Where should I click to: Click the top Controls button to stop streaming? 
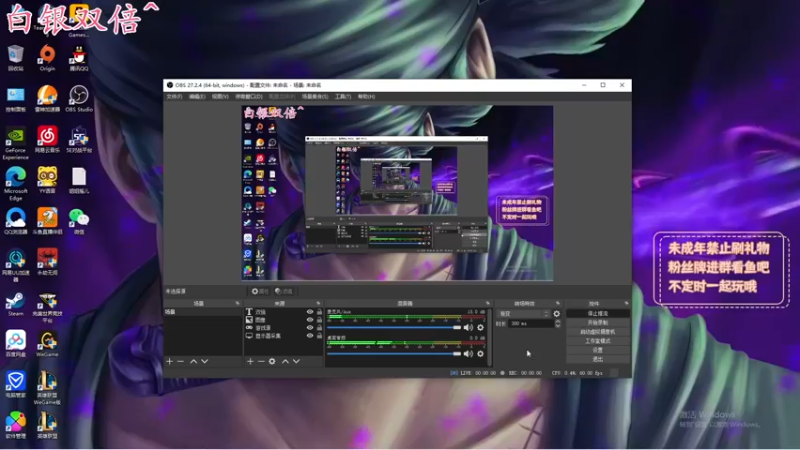597,314
